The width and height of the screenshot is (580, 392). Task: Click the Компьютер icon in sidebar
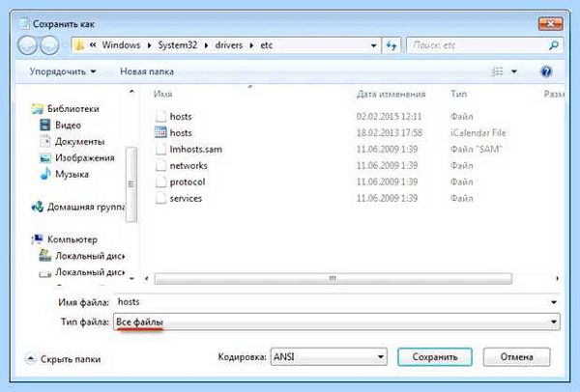click(x=38, y=239)
